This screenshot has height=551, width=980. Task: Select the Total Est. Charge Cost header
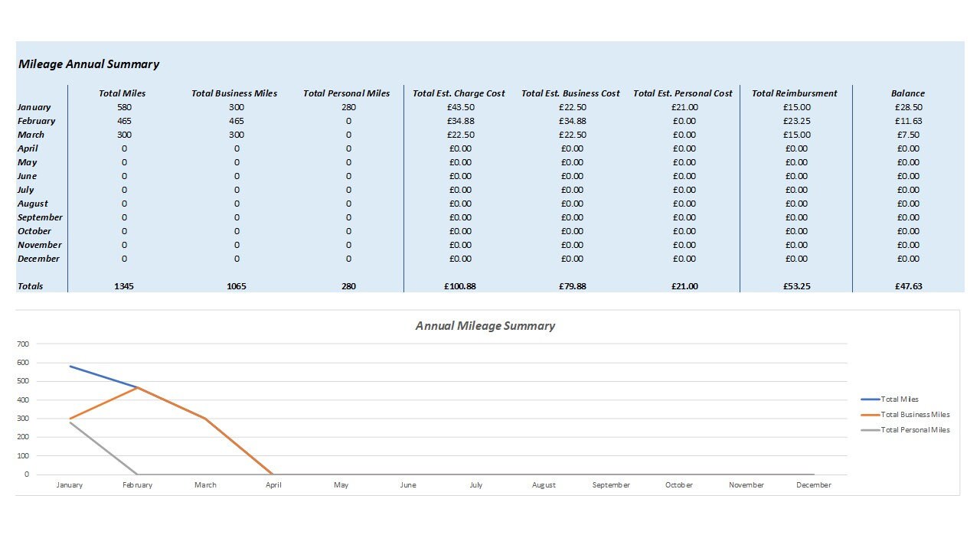click(x=458, y=93)
